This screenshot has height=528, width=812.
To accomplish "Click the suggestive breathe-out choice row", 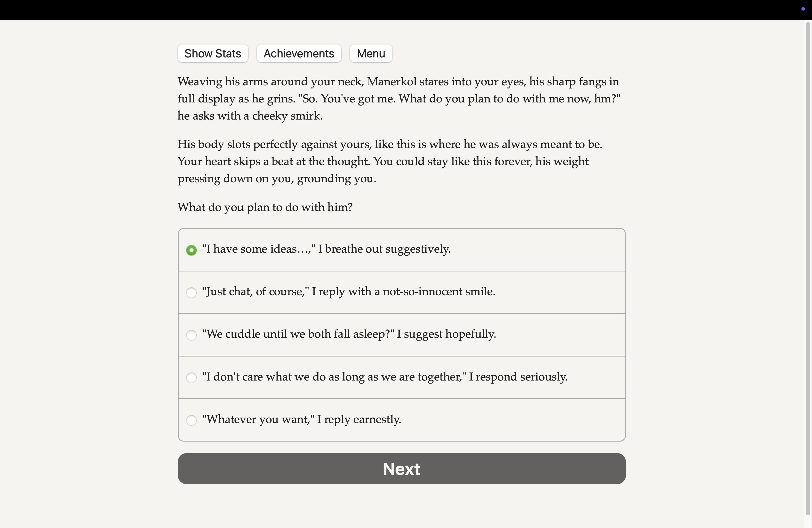I will pos(401,249).
